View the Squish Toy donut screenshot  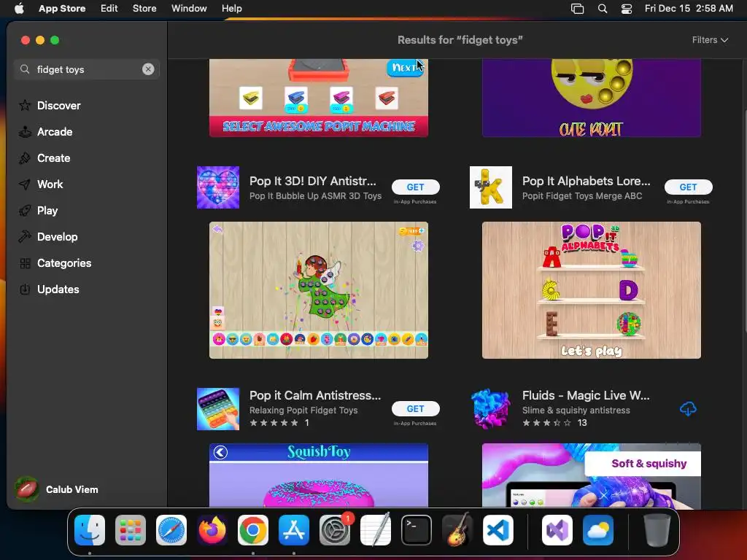click(x=319, y=475)
